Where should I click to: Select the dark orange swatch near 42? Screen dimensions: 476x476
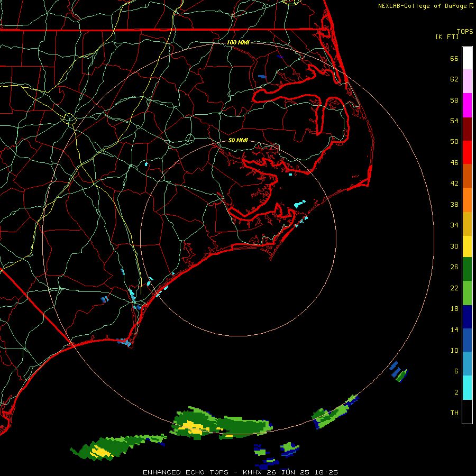pyautogui.click(x=467, y=176)
